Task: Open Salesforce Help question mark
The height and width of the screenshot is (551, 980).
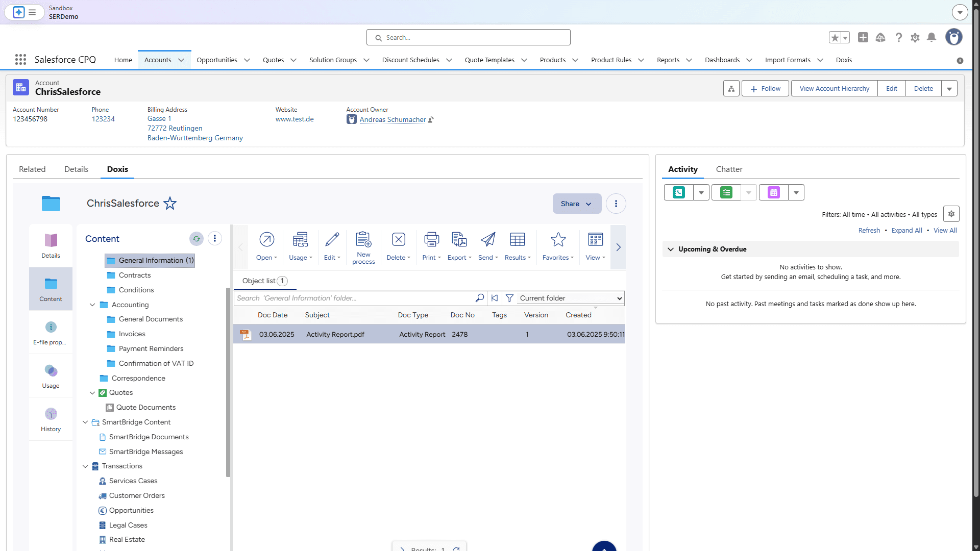Action: point(898,37)
